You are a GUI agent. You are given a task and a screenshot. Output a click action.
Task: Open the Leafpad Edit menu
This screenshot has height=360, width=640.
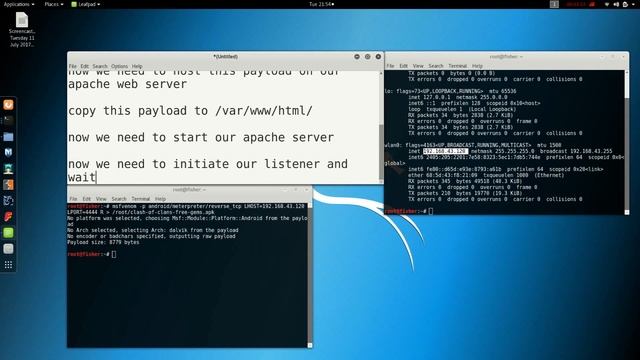tap(84, 66)
